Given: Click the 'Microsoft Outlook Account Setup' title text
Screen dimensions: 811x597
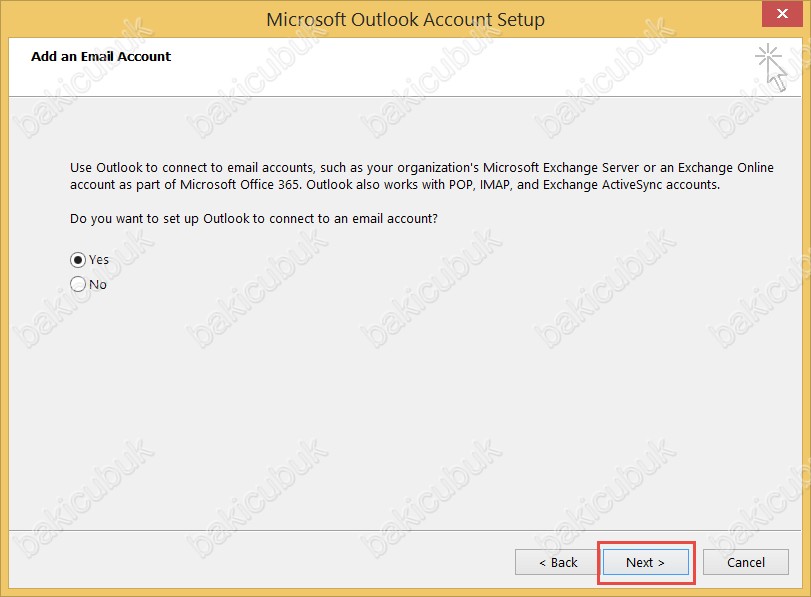Looking at the screenshot, I should [x=406, y=20].
